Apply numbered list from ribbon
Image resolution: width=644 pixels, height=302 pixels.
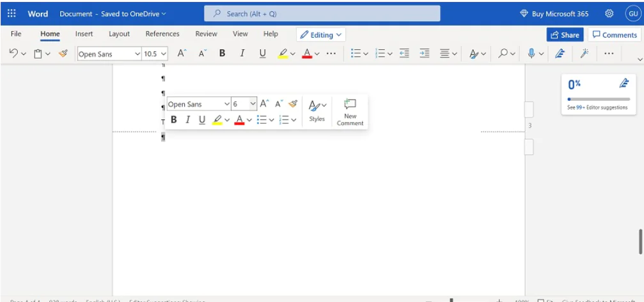click(x=381, y=53)
